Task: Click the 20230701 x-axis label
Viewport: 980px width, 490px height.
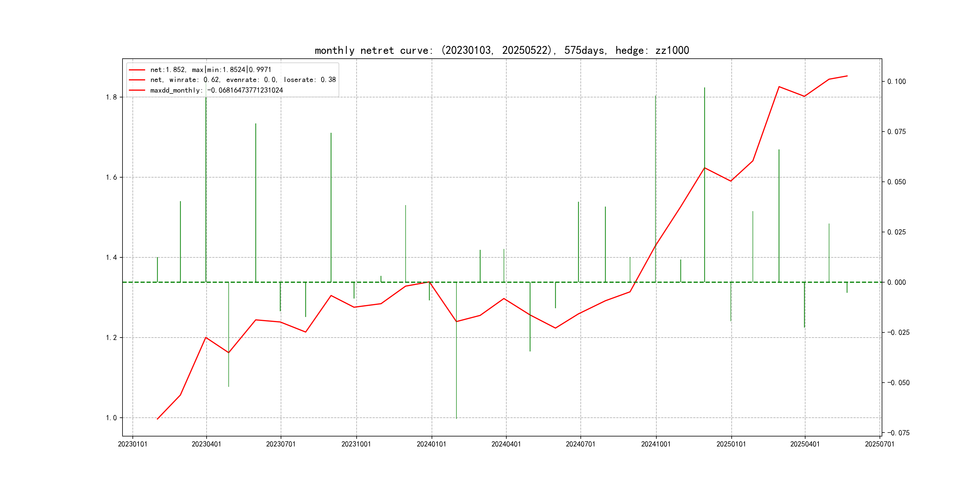Action: click(x=281, y=444)
